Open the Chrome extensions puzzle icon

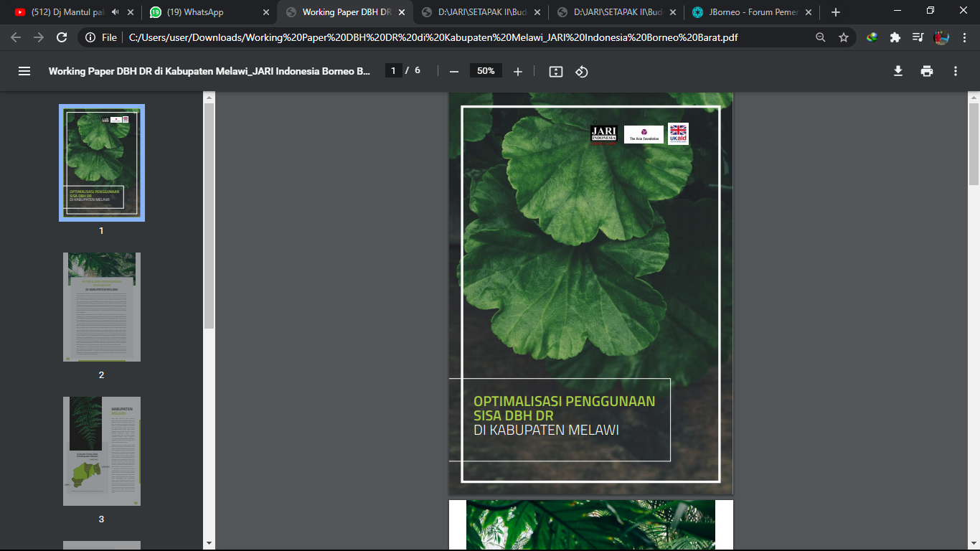click(x=895, y=37)
